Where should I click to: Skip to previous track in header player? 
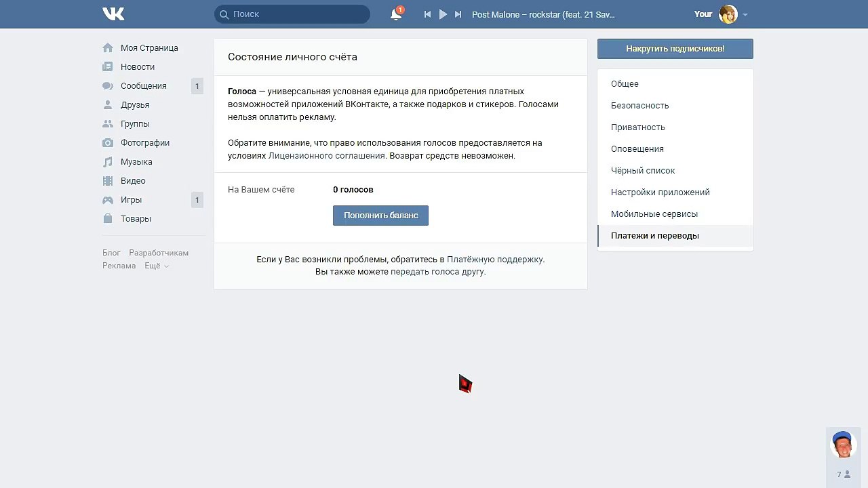[427, 14]
